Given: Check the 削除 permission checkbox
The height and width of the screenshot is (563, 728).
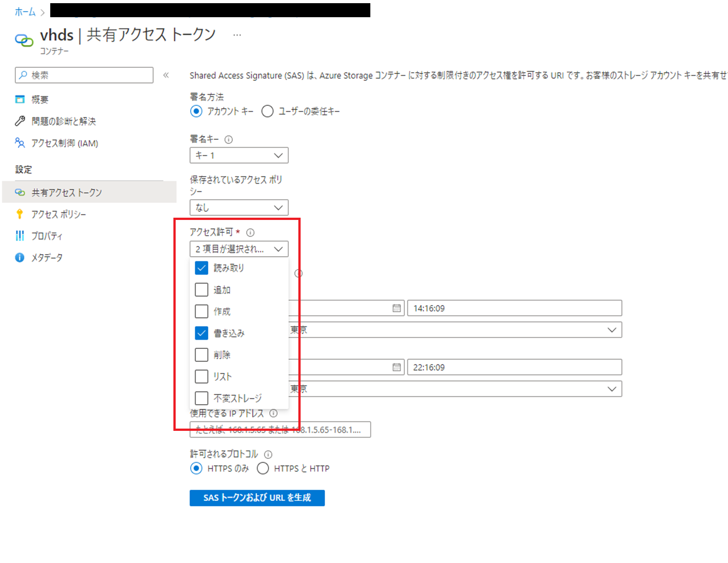Looking at the screenshot, I should (201, 355).
